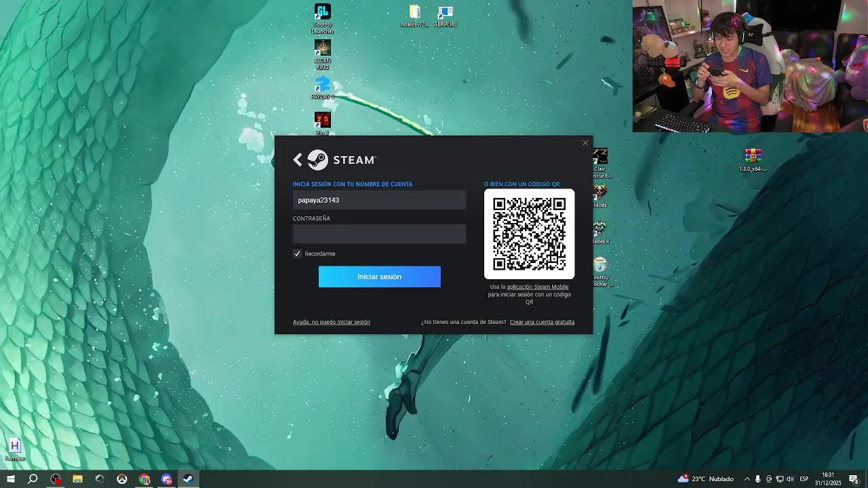This screenshot has height=488, width=868.
Task: Click the webcam overlay video
Action: click(x=750, y=66)
